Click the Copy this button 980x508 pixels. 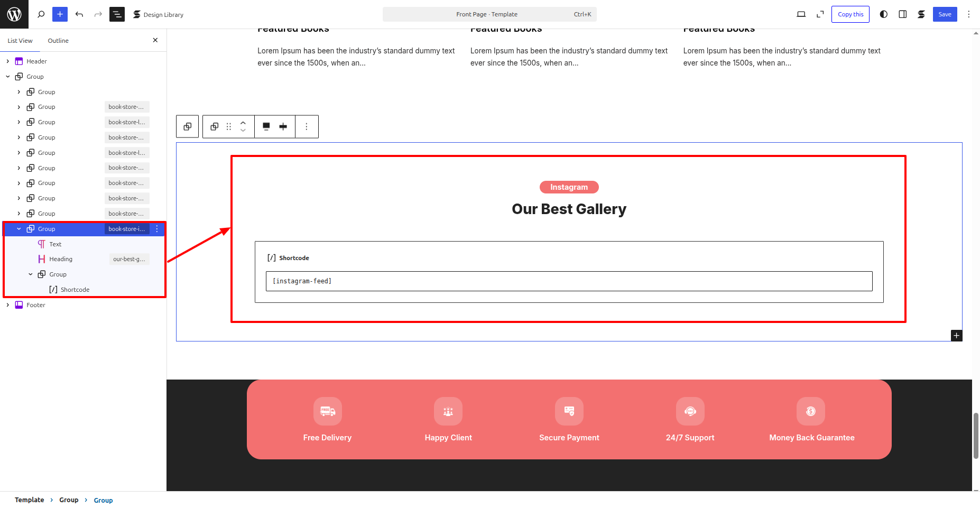pyautogui.click(x=850, y=14)
